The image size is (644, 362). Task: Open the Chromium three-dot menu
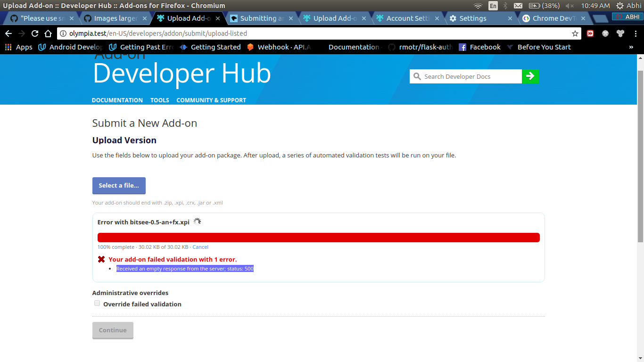coord(635,33)
